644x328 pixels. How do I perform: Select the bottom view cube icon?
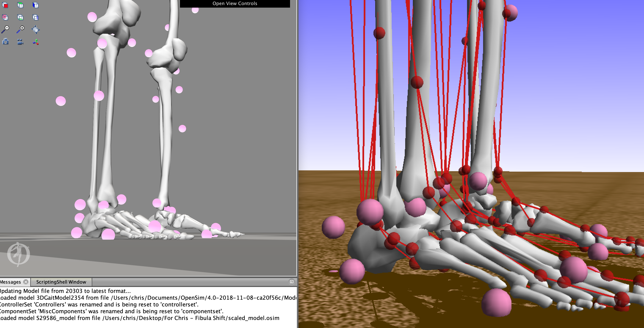click(20, 18)
